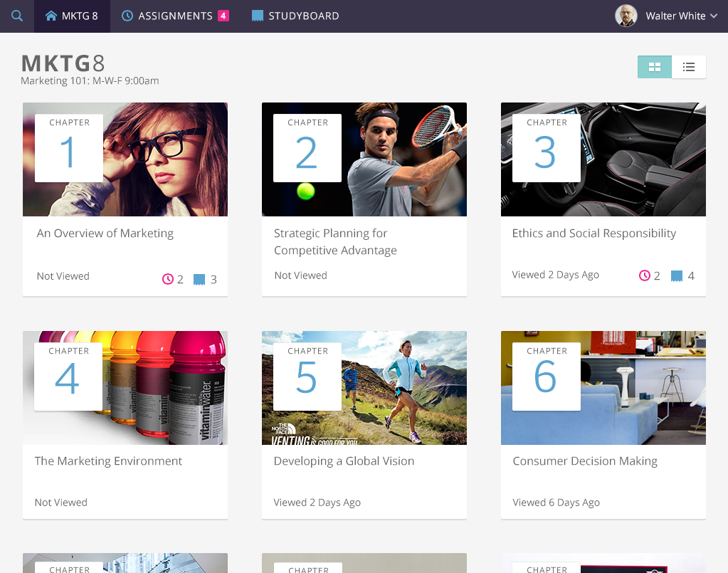Click the Chapter 2 number tile
The image size is (728, 573).
coord(307,148)
